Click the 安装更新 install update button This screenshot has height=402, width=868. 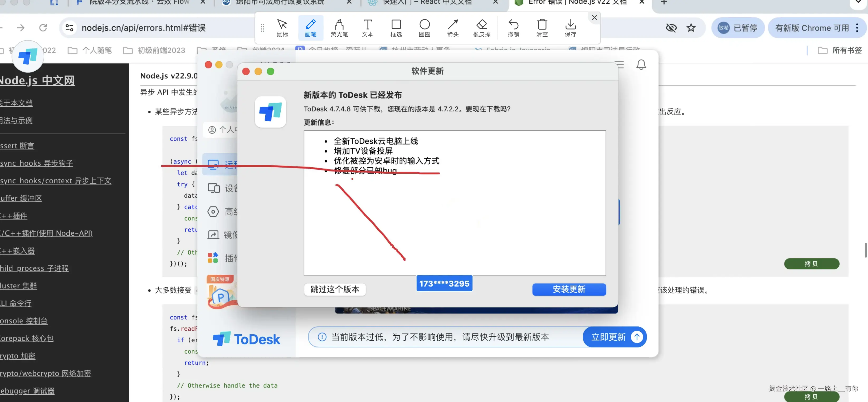(569, 289)
